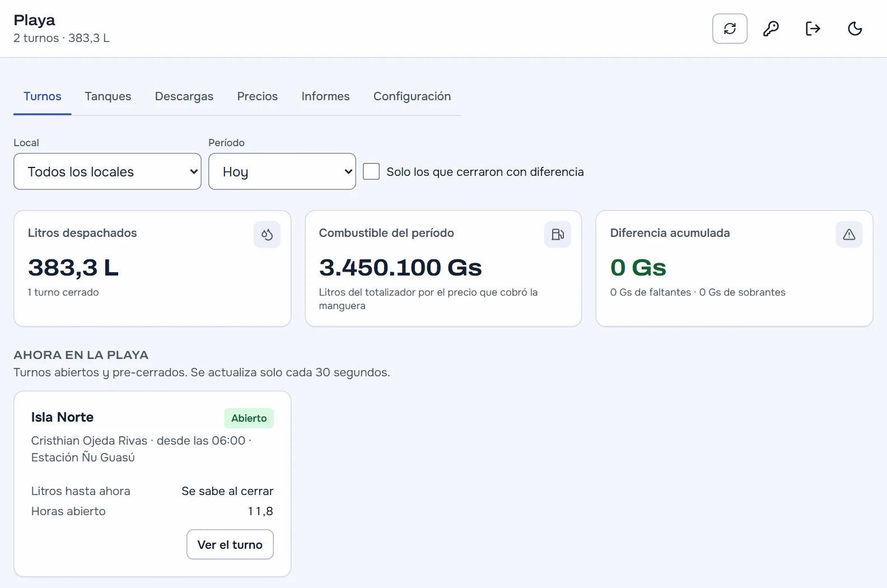Open the Descargas tab
The image size is (887, 588).
(184, 96)
